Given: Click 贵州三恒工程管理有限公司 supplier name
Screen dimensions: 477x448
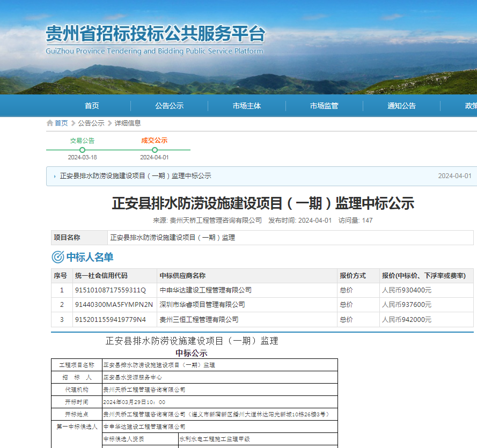Looking at the screenshot, I should pos(199,320).
